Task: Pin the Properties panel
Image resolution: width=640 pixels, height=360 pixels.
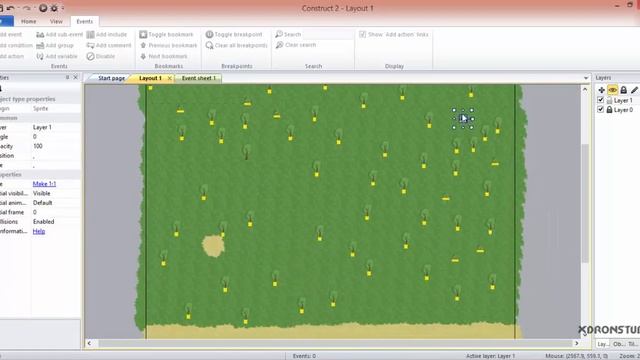Action: [x=68, y=77]
